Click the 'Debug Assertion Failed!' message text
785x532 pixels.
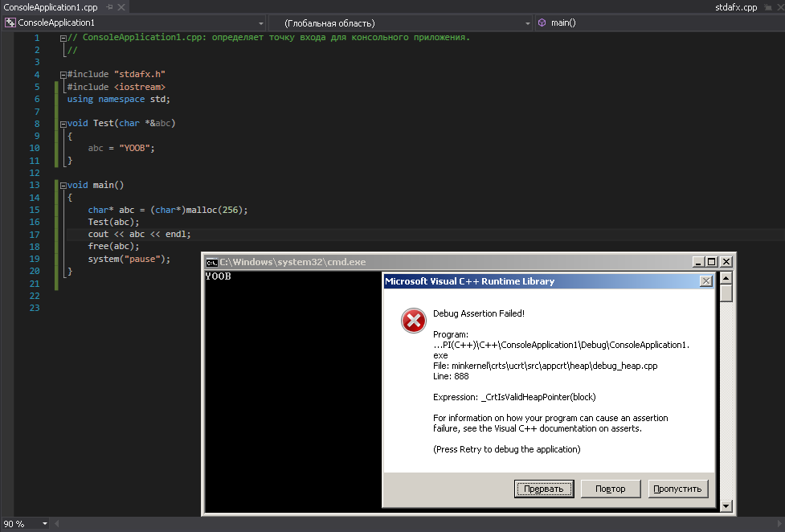tap(479, 313)
